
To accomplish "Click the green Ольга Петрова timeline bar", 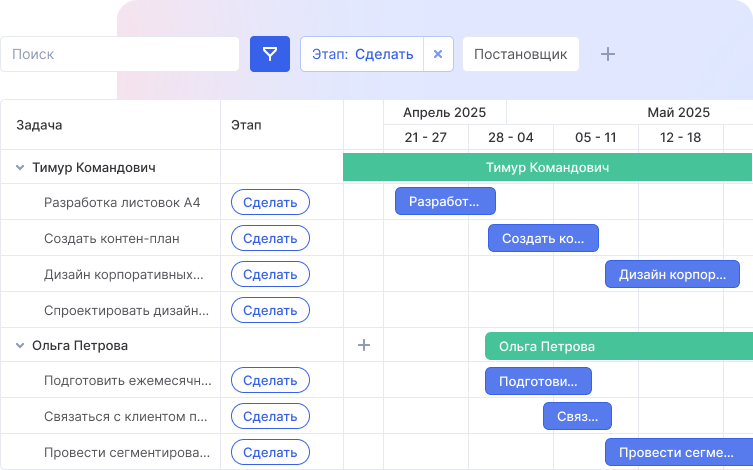I will coord(618,346).
